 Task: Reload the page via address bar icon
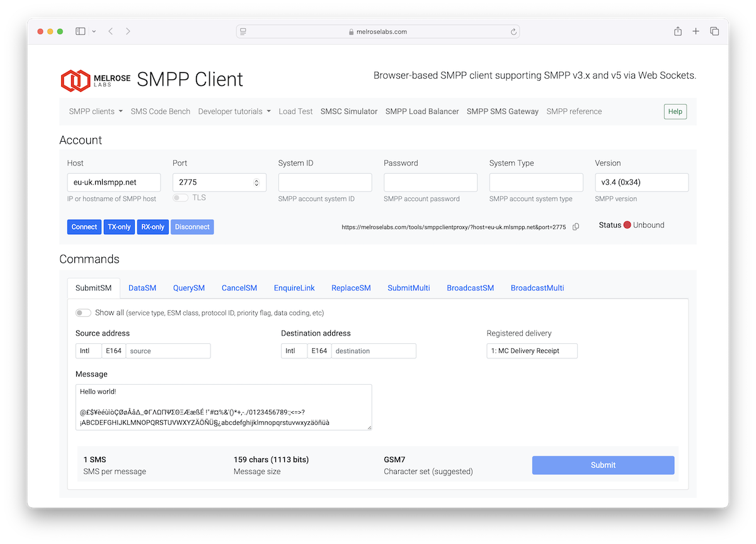[x=513, y=31]
